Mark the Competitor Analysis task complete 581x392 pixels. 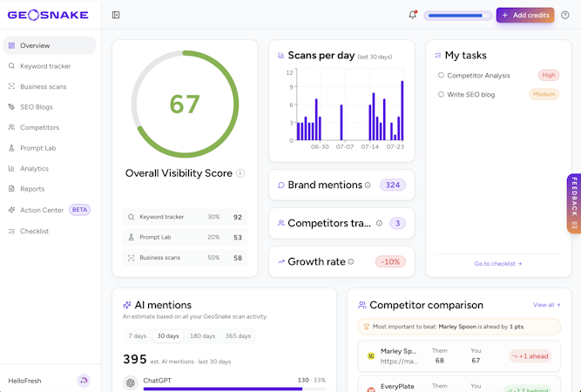pyautogui.click(x=441, y=75)
